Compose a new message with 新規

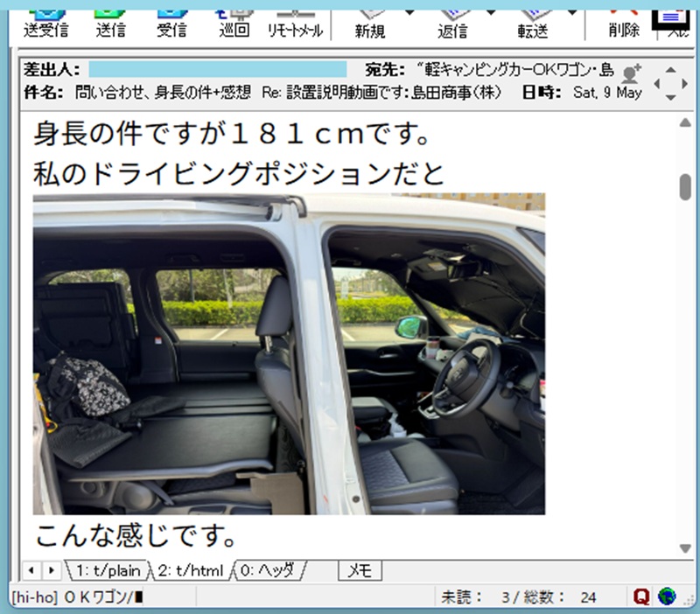[x=370, y=25]
